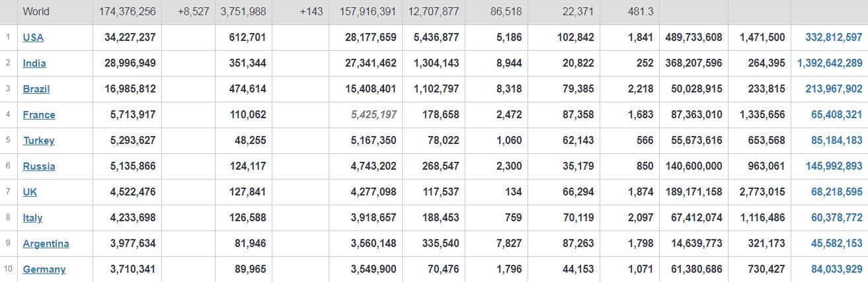The image size is (868, 282).
Task: Open the Argentina country link
Action: tap(46, 244)
